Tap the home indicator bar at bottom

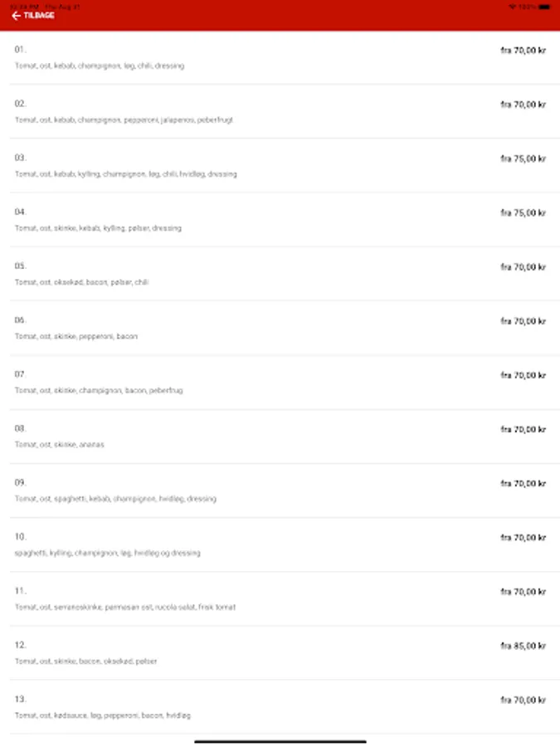[280, 740]
